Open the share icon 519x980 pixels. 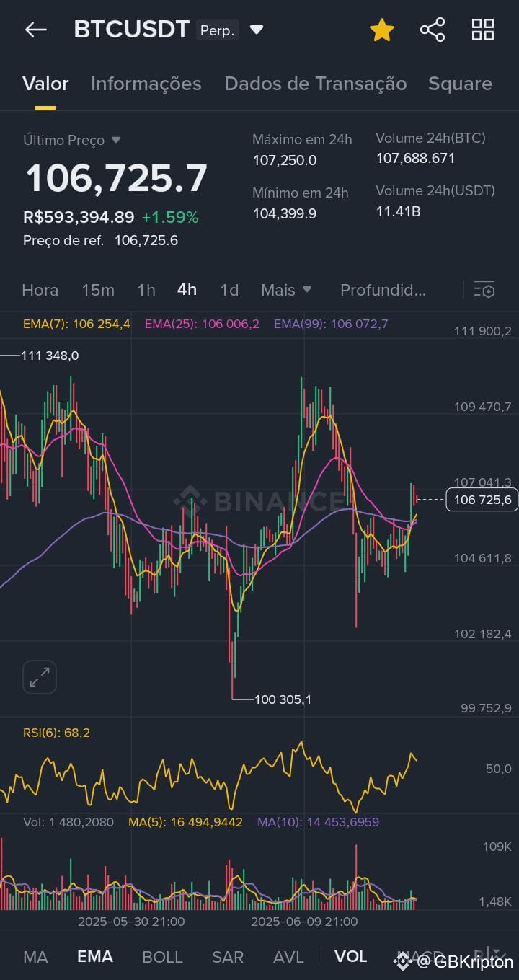click(x=432, y=30)
